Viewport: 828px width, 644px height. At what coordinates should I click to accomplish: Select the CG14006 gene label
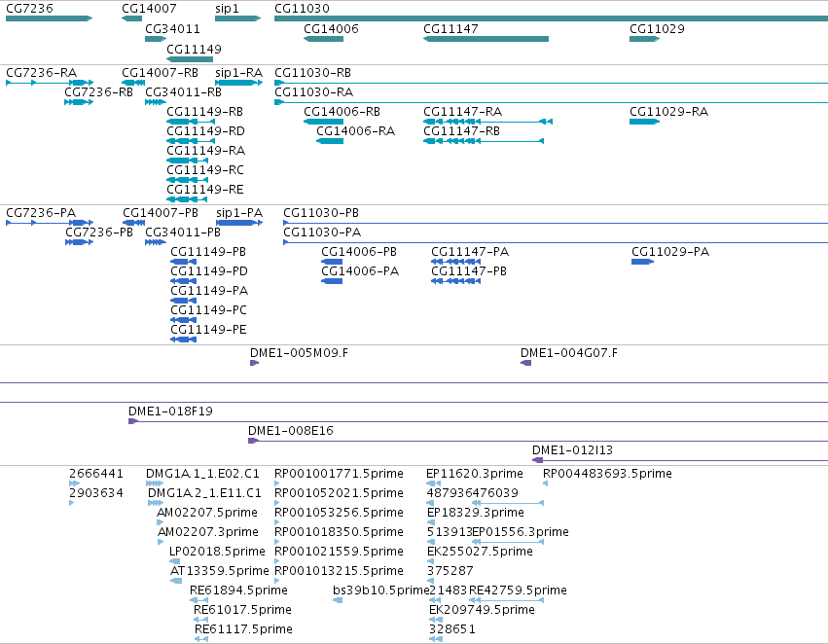(x=331, y=28)
